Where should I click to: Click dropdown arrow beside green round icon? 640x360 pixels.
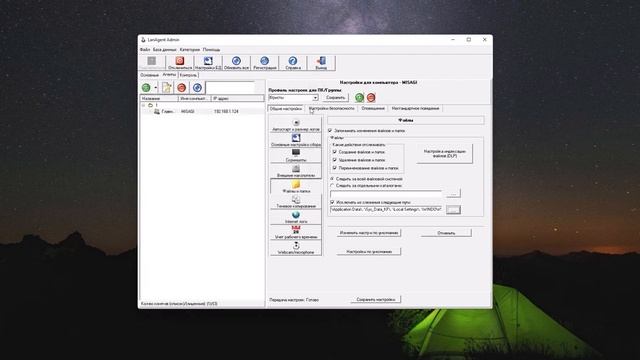pyautogui.click(x=156, y=87)
